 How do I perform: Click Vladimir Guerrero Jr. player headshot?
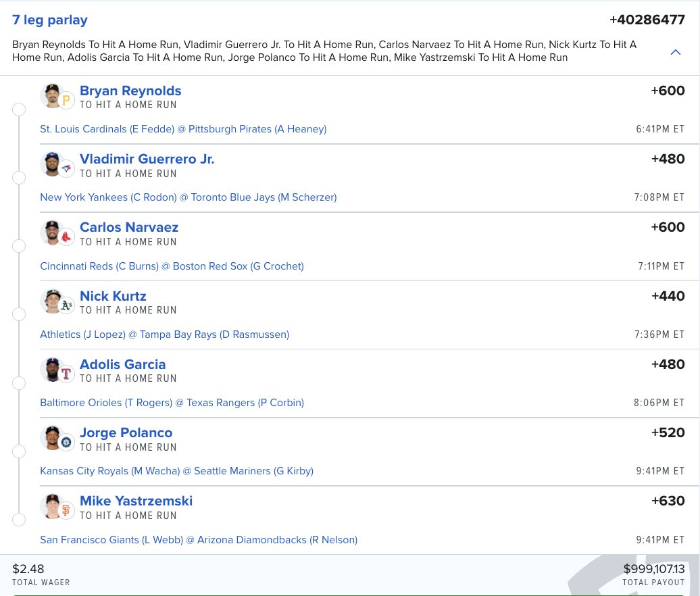(51, 164)
